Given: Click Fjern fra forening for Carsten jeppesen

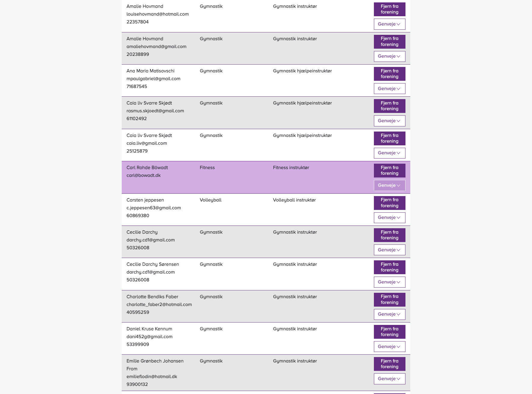Looking at the screenshot, I should 390,203.
